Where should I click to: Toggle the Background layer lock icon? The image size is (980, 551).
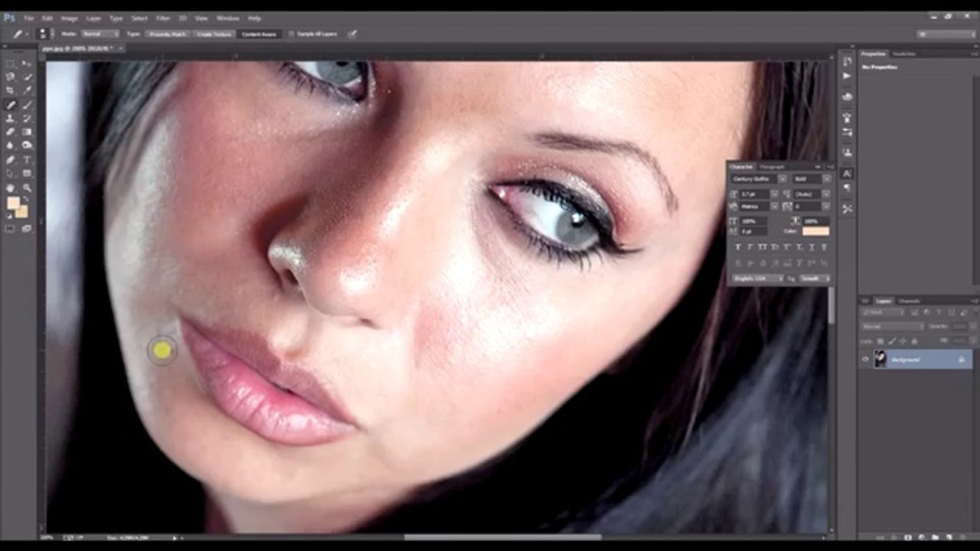pyautogui.click(x=962, y=359)
